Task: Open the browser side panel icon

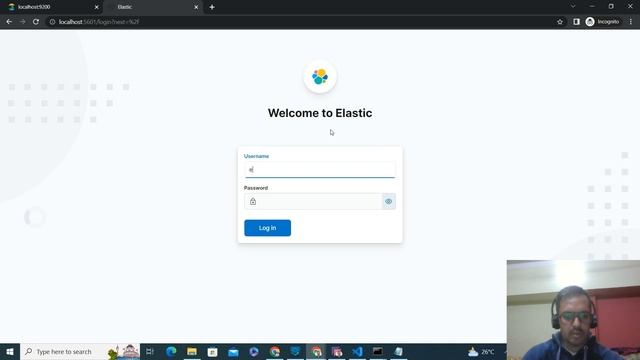Action: click(x=576, y=22)
